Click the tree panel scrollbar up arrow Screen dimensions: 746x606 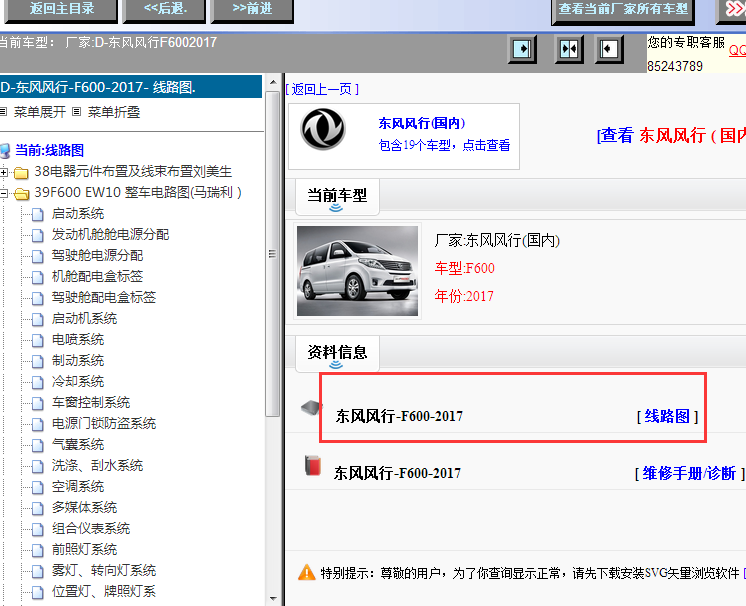[x=273, y=82]
